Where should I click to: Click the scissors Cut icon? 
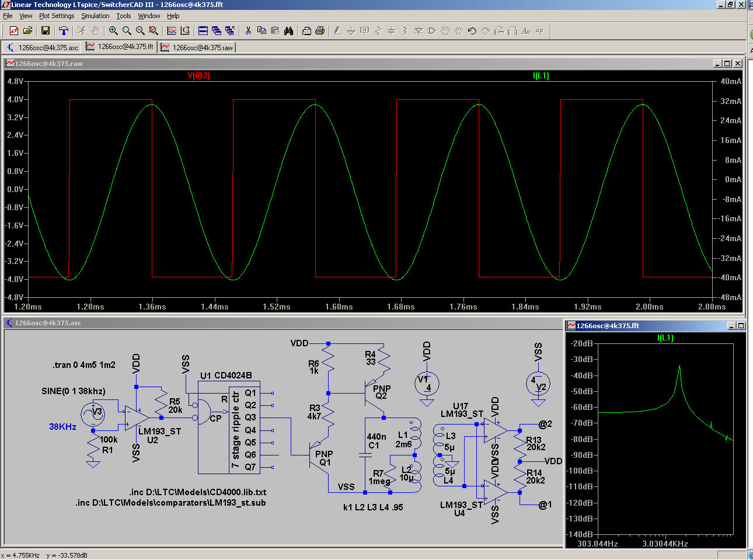point(248,31)
